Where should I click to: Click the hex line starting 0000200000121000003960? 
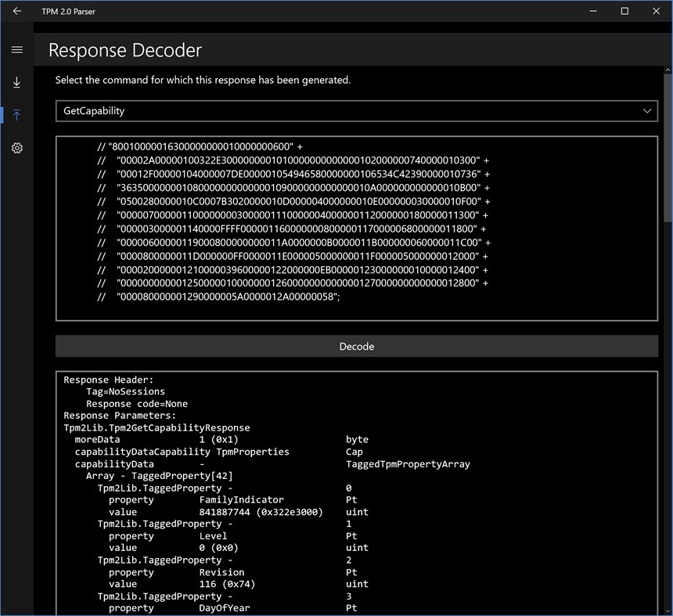click(293, 270)
